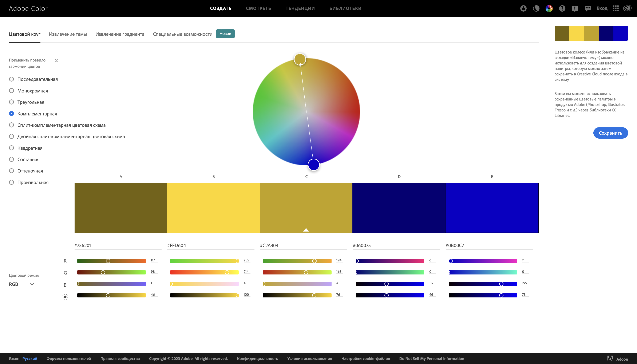Select the Монохромная harmony rule
The height and width of the screenshot is (364, 637).
28,91
